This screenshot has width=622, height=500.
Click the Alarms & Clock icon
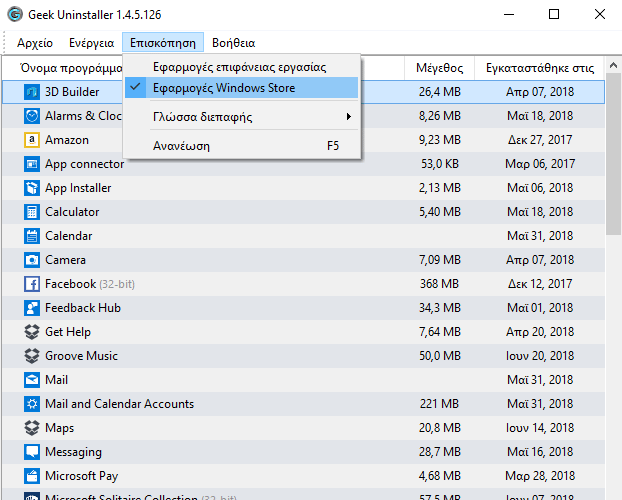[32, 116]
